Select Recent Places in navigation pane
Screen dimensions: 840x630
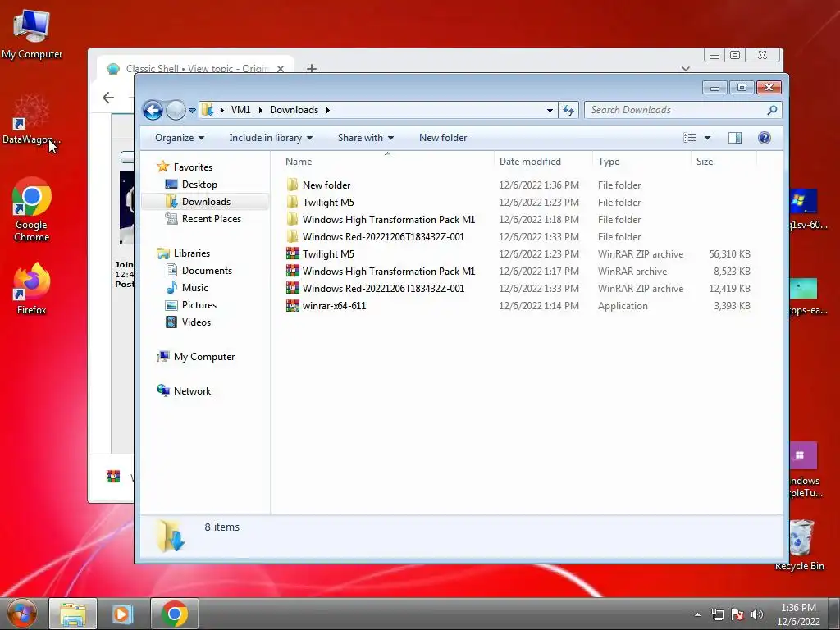[211, 218]
